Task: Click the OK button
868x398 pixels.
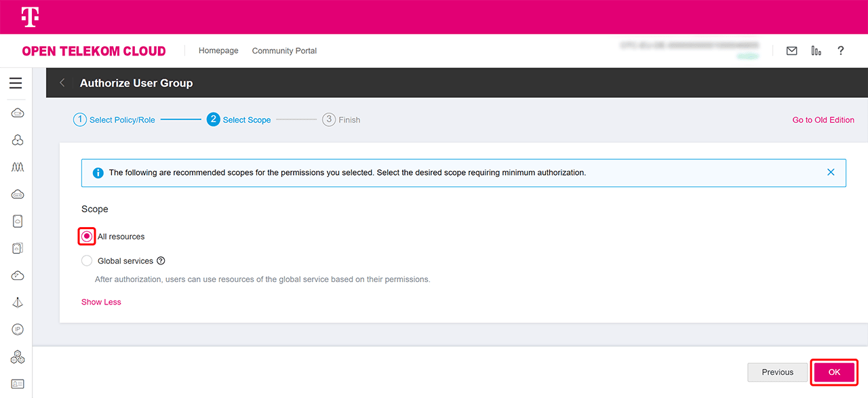Action: [834, 372]
